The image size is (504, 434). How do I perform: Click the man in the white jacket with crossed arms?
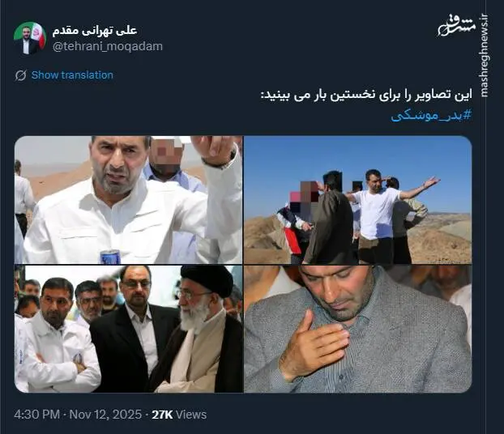point(57,336)
